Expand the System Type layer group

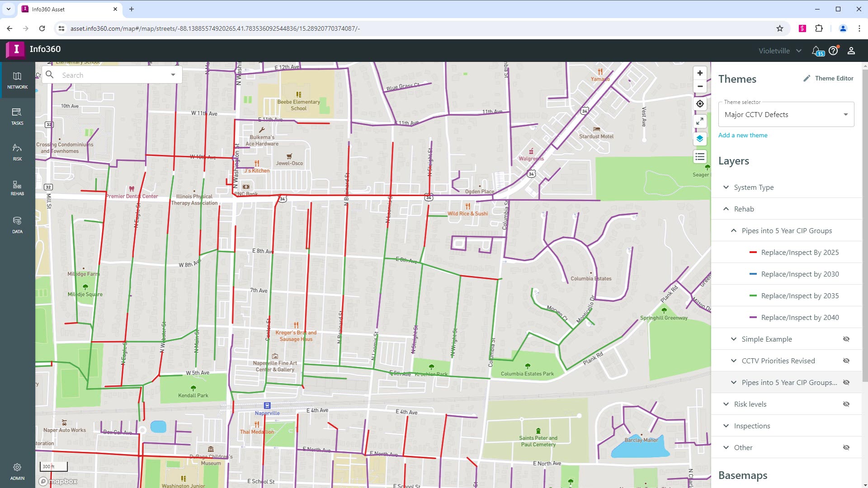(x=726, y=188)
